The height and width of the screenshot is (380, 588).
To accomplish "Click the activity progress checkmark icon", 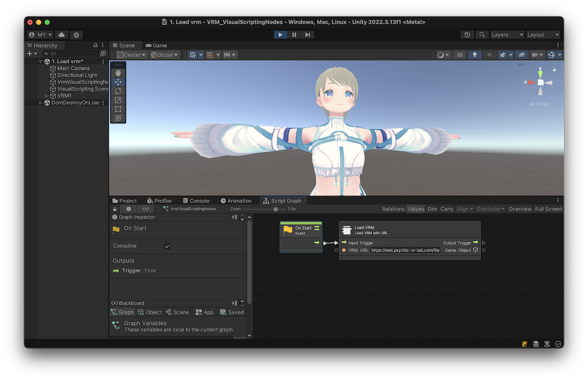I will pos(558,344).
